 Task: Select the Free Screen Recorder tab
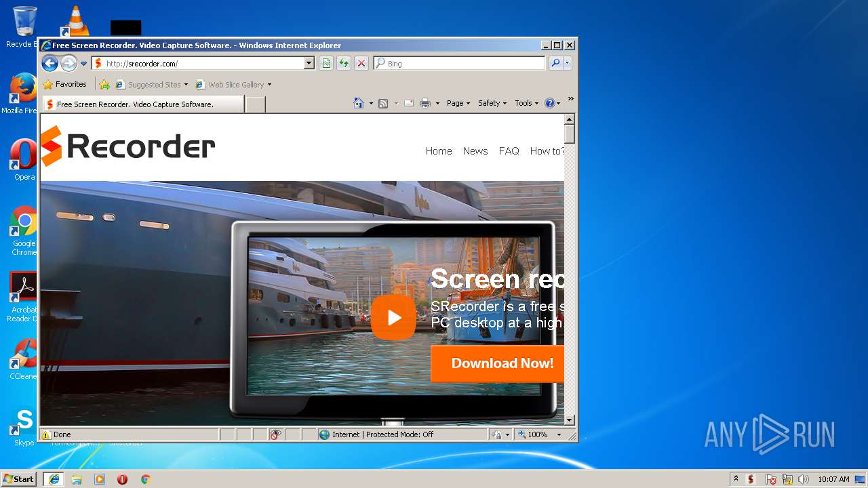click(x=142, y=104)
